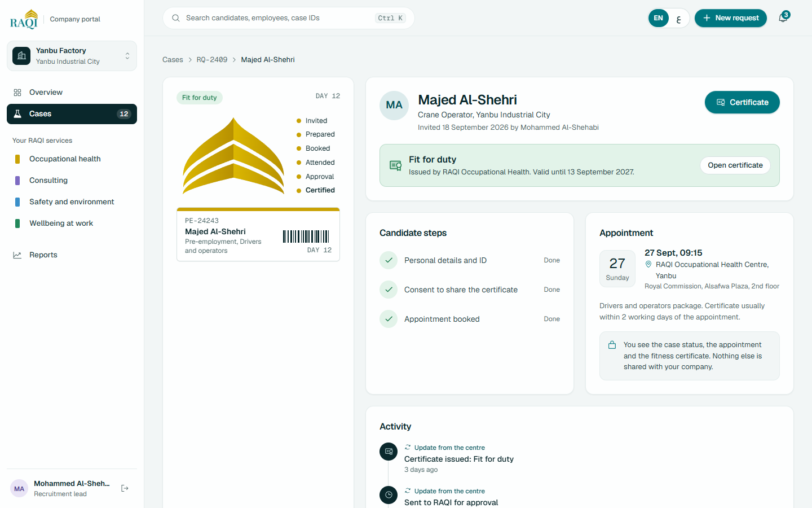Switch language to Arabic
The image size is (812, 508).
pos(678,18)
